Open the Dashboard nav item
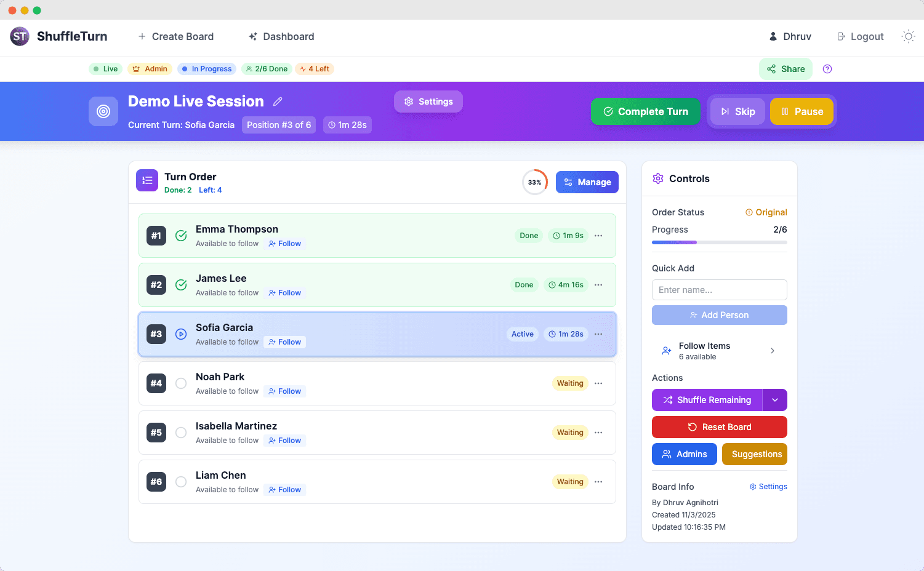 [281, 36]
